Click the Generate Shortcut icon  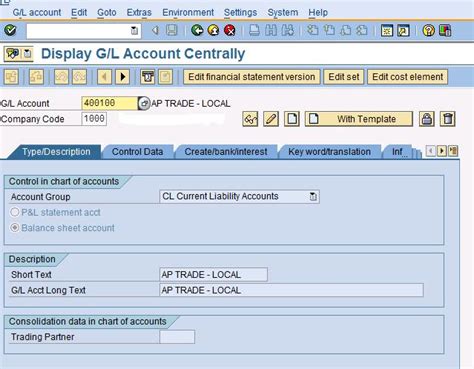point(403,30)
